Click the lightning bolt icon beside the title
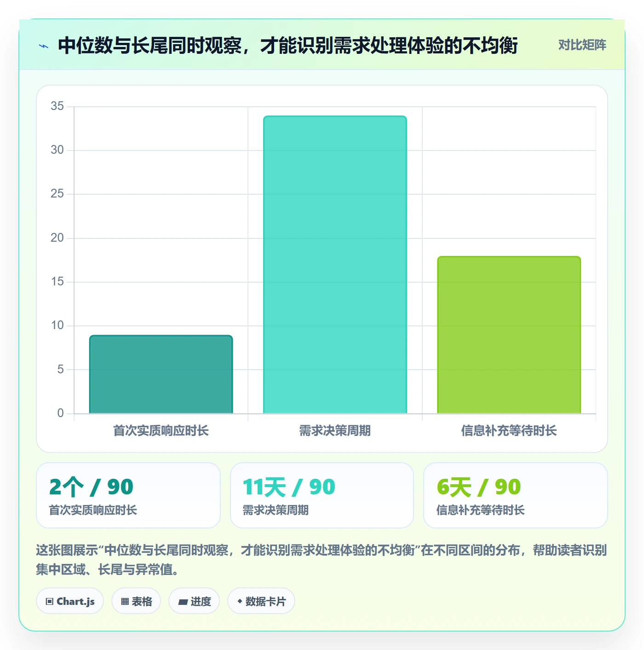The width and height of the screenshot is (644, 650). (44, 46)
